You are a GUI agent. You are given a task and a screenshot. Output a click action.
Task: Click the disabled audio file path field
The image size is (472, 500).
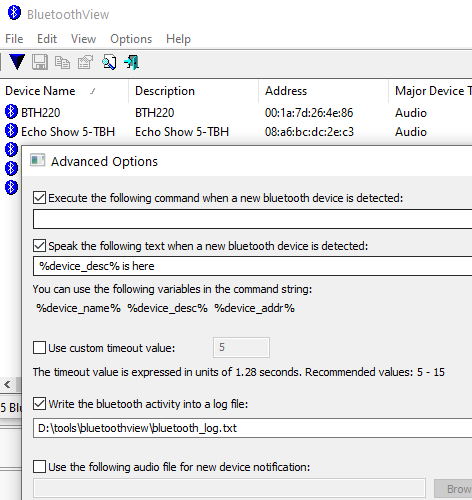pyautogui.click(x=229, y=489)
